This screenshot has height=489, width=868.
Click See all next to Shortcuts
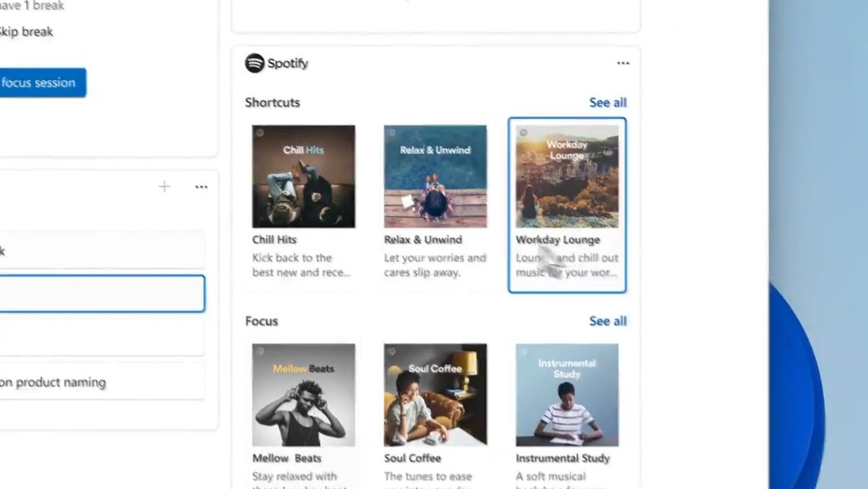607,103
